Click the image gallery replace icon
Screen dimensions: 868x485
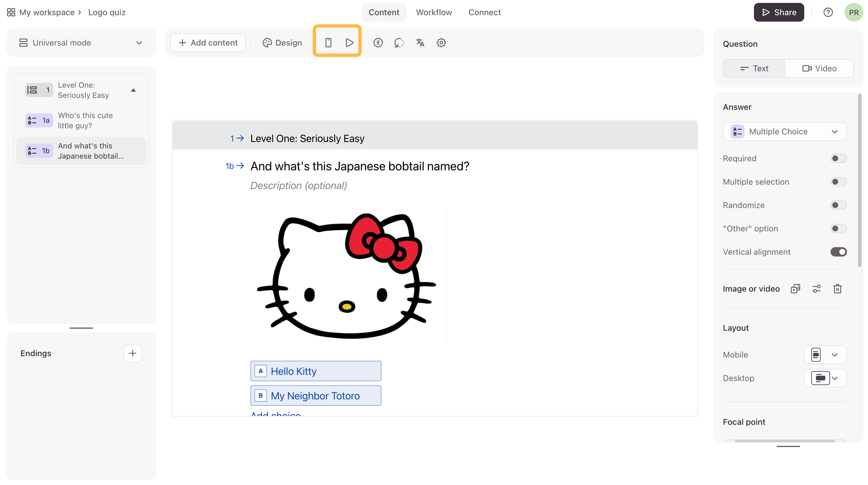tap(795, 289)
